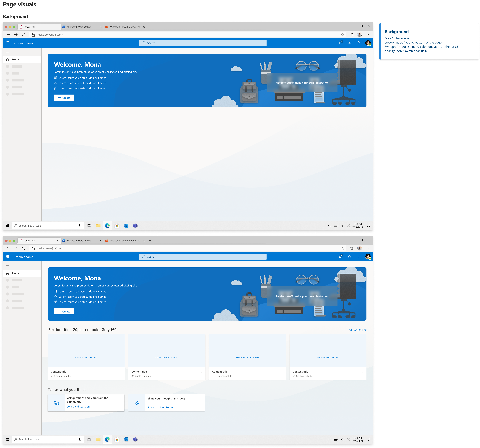Screen dimensions: 480x448
Task: Open settings gear in product header
Action: tap(349, 43)
